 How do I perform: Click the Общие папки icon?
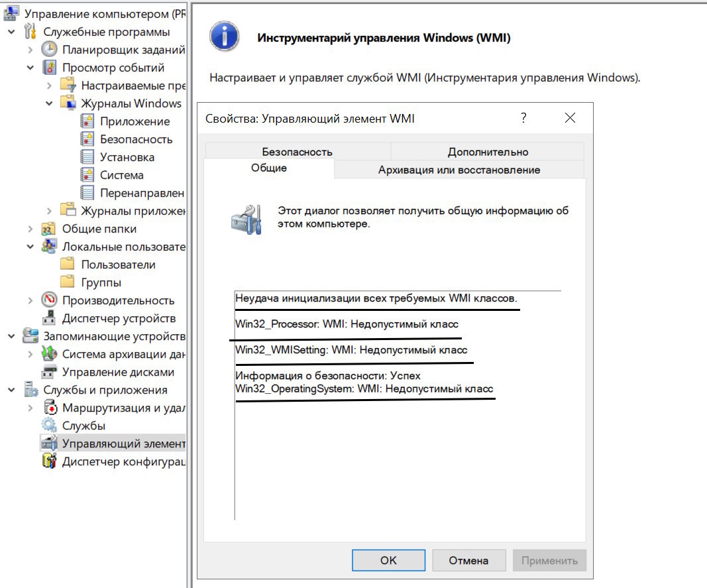click(50, 229)
